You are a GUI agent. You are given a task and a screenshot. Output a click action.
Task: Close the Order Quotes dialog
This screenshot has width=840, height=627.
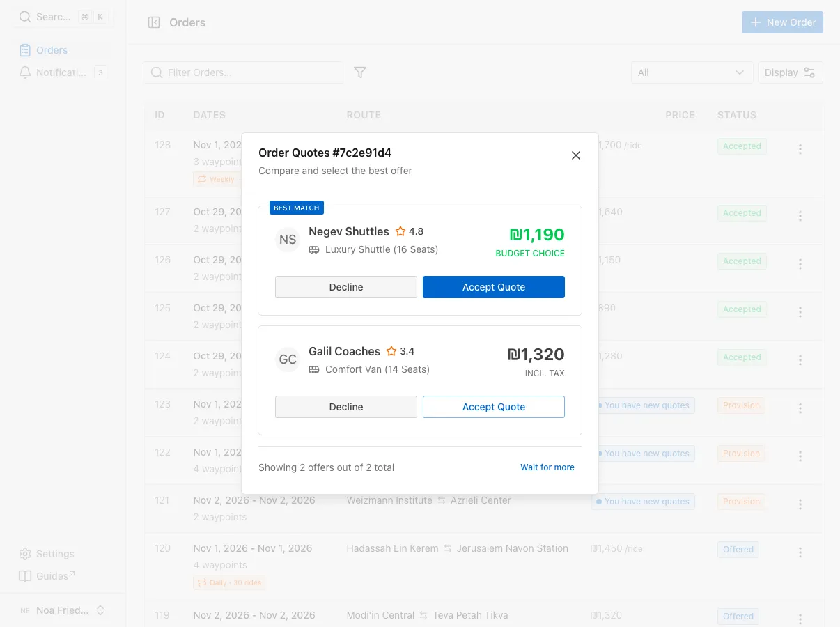point(576,155)
